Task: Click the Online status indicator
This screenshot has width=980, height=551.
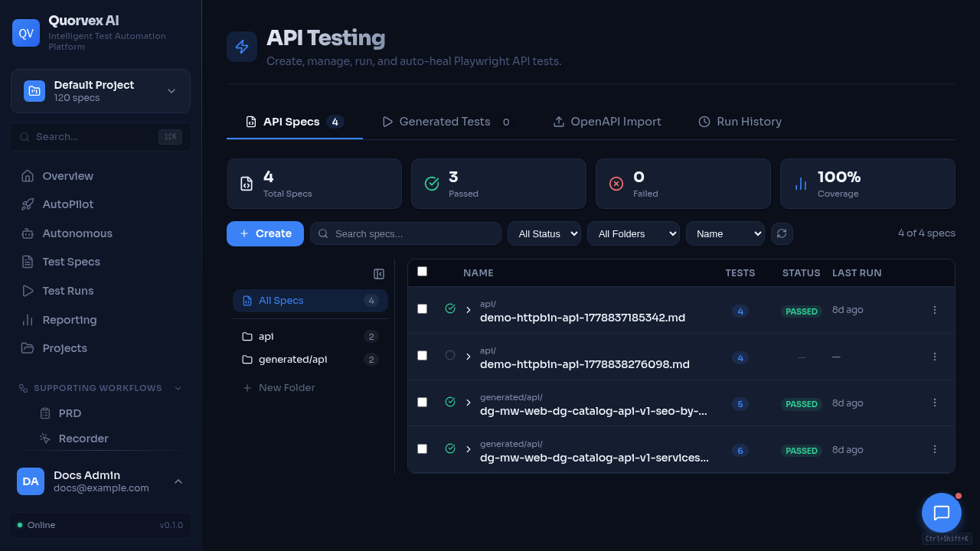Action: point(36,525)
